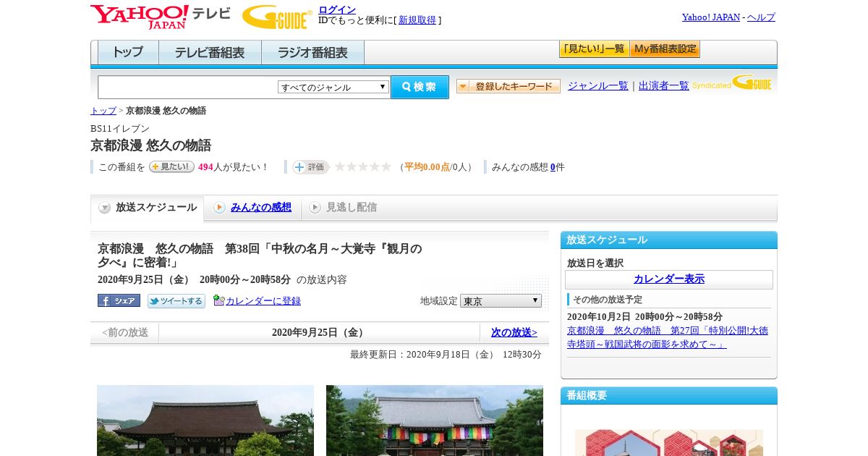Click the 新規取得 link

pyautogui.click(x=417, y=20)
